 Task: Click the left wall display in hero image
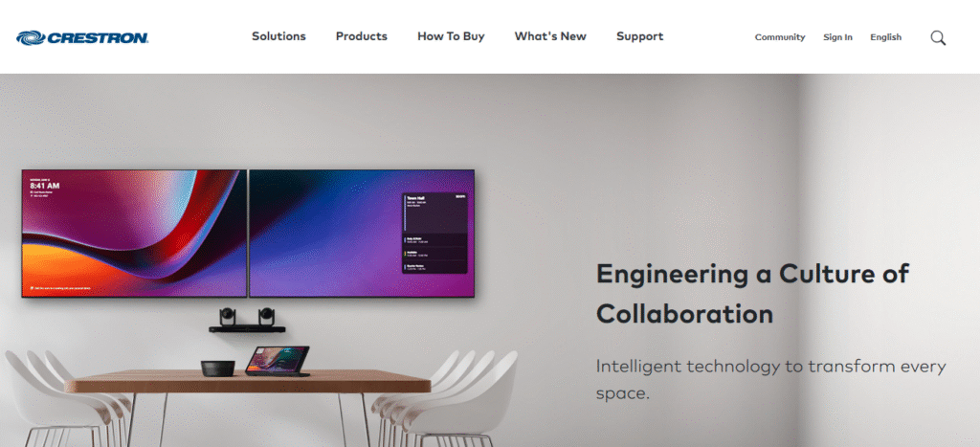134,234
